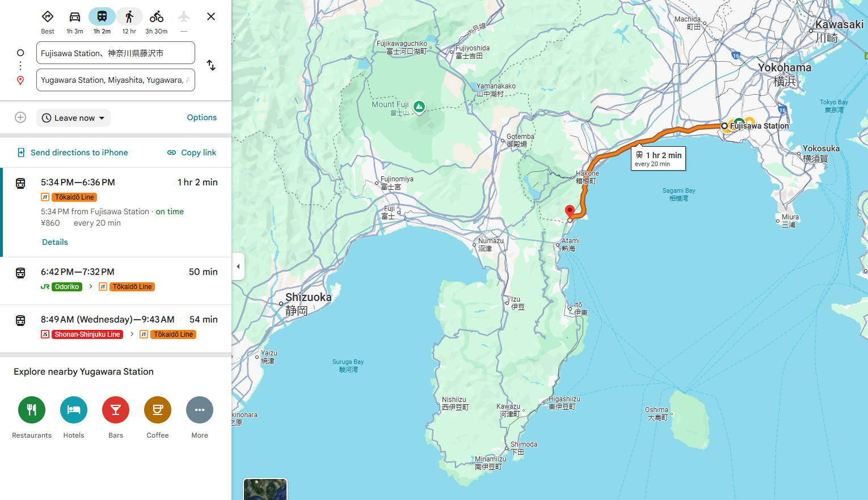Image resolution: width=868 pixels, height=500 pixels.
Task: Add a destination with plus icon
Action: click(x=20, y=117)
